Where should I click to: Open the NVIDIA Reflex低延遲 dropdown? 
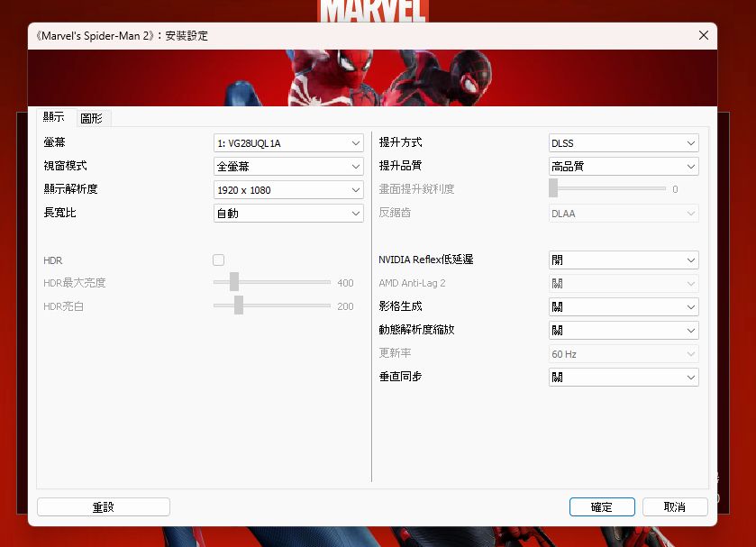[624, 260]
